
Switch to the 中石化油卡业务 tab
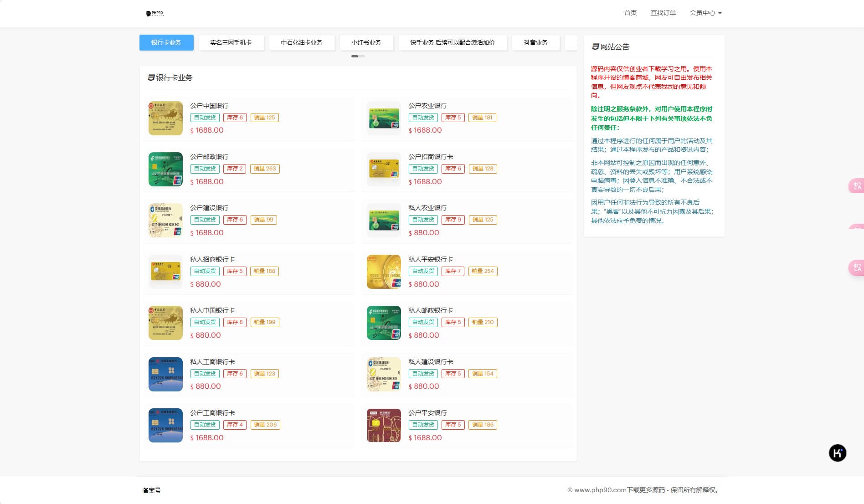(301, 42)
